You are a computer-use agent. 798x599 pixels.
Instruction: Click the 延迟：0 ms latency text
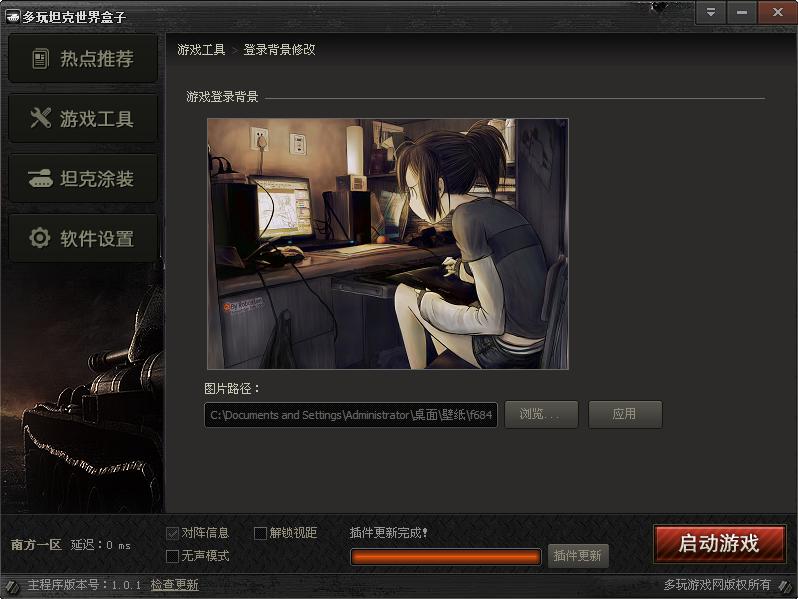point(101,545)
